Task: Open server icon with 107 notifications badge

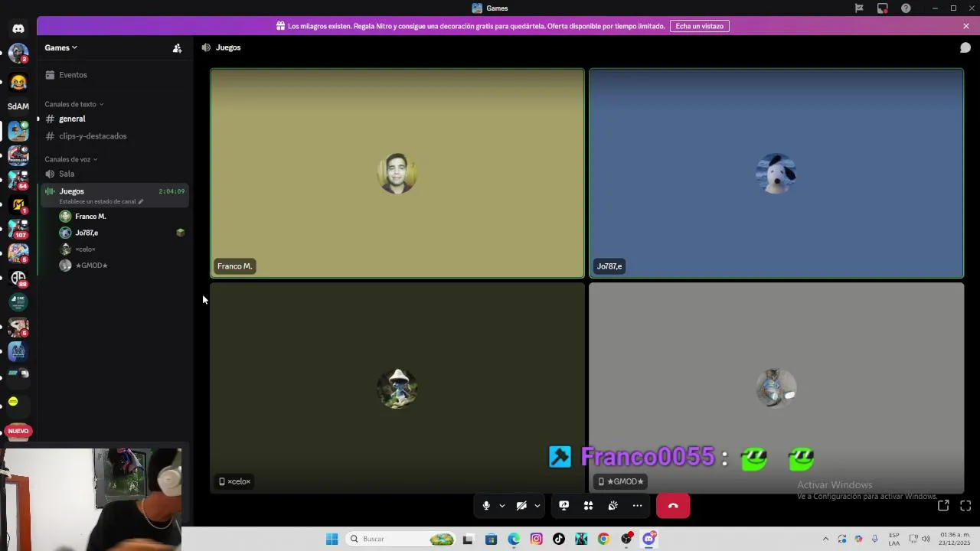Action: (18, 229)
